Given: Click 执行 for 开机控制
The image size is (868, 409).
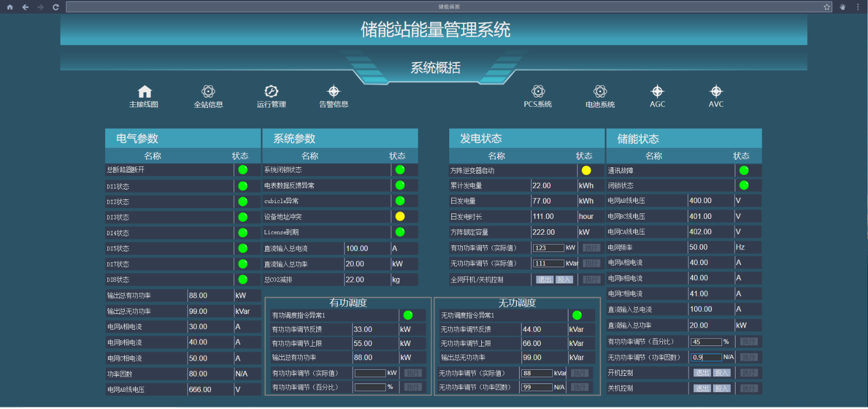Looking at the screenshot, I should (749, 373).
